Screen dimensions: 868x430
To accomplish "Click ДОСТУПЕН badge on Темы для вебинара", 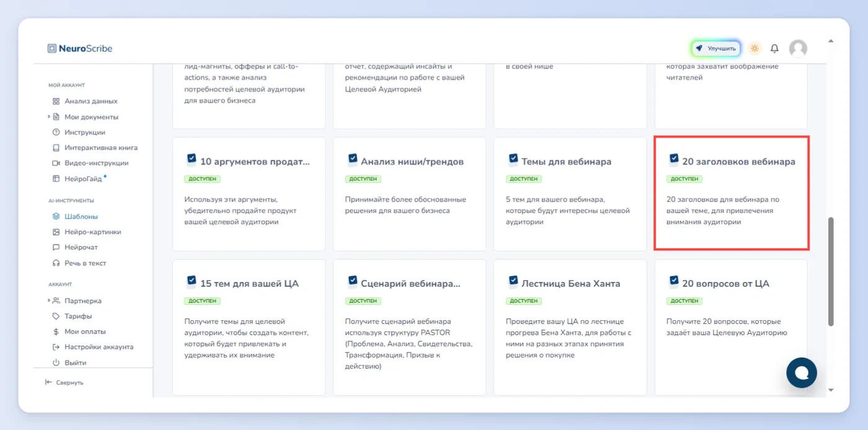I will coord(524,179).
